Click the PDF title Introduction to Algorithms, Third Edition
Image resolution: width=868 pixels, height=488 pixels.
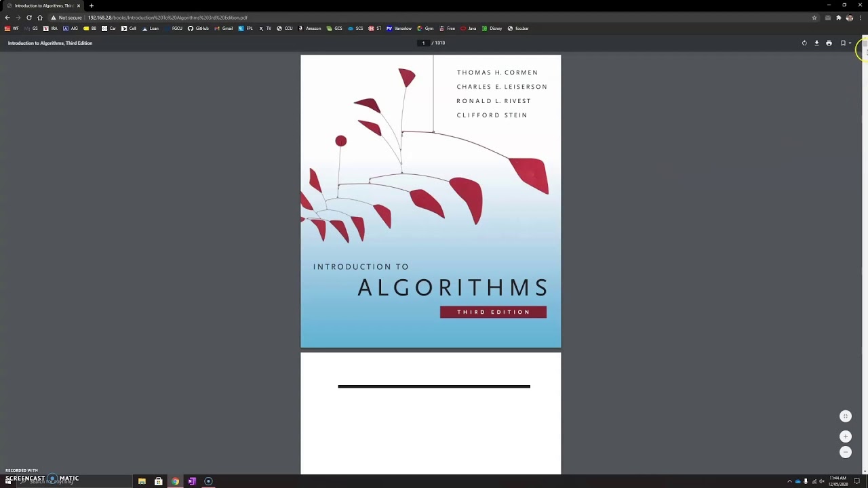coord(50,43)
